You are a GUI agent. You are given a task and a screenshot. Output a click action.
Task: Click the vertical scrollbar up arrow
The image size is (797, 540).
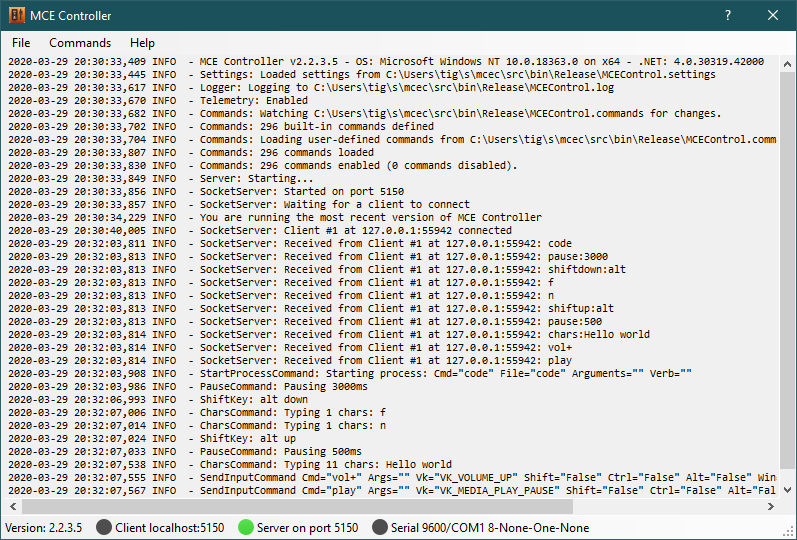click(787, 64)
